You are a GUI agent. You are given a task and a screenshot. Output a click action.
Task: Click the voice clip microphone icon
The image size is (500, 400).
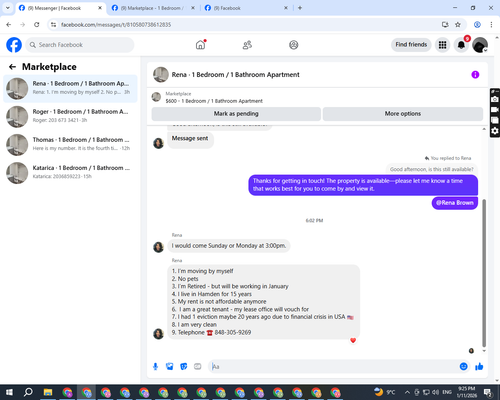[155, 367]
